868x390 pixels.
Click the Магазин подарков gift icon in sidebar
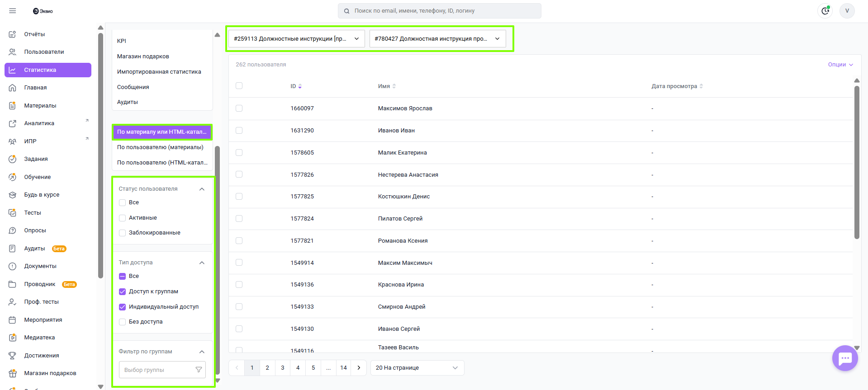[13, 373]
